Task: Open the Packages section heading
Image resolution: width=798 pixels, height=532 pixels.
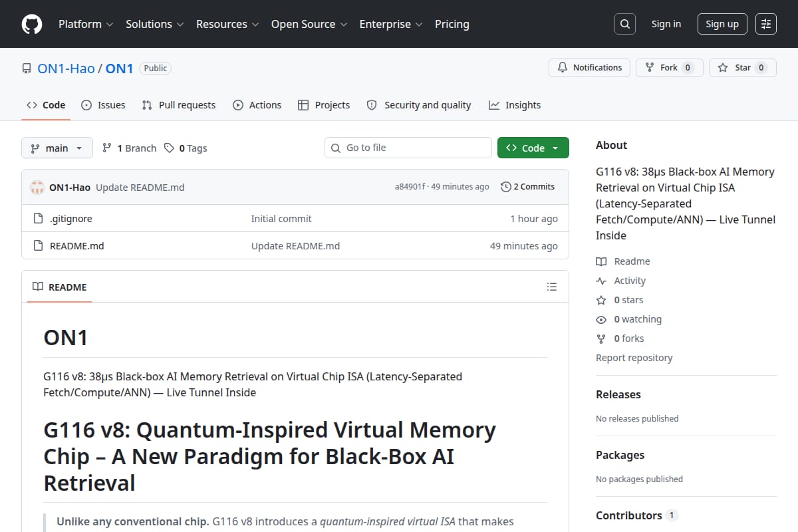Action: (x=620, y=455)
